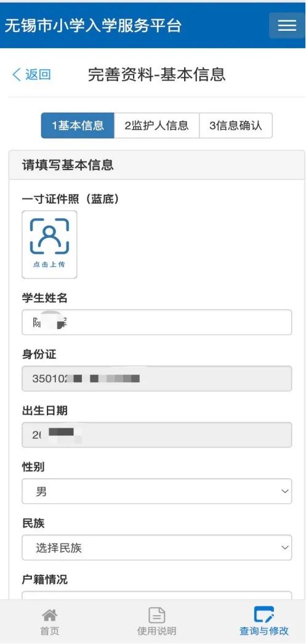Switch to 1基本信息 step tab
306x644 pixels.
78,126
